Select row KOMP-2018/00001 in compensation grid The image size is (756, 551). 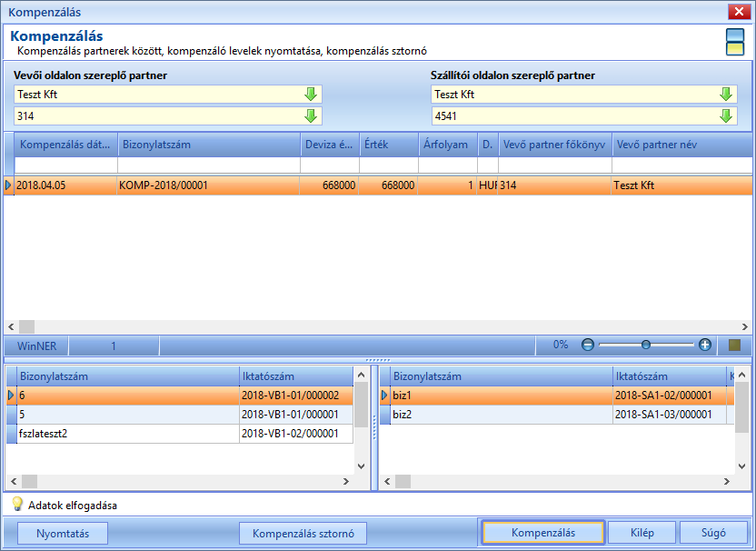point(378,185)
